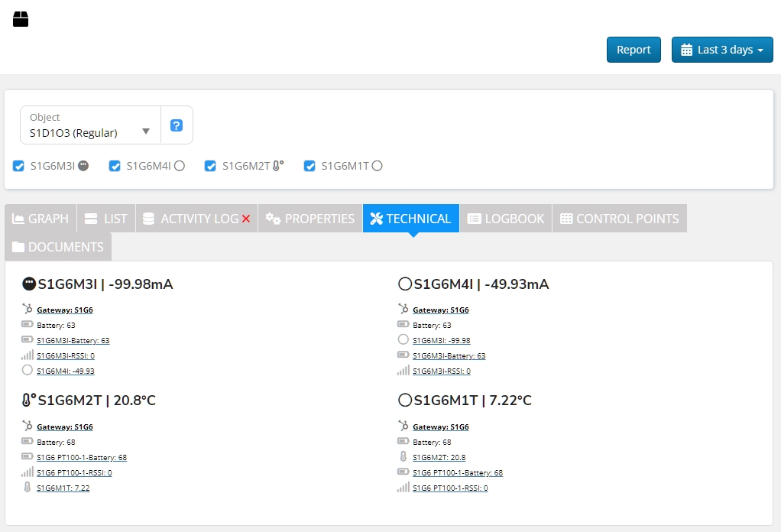Click the empty circle icon beside S1G6M4I heading

[x=405, y=284]
